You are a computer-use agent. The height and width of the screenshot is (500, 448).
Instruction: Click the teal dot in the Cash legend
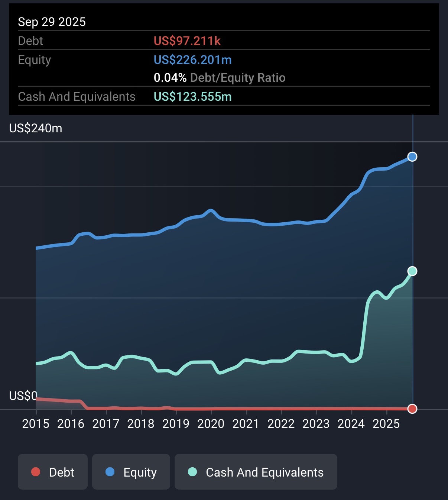pyautogui.click(x=192, y=472)
